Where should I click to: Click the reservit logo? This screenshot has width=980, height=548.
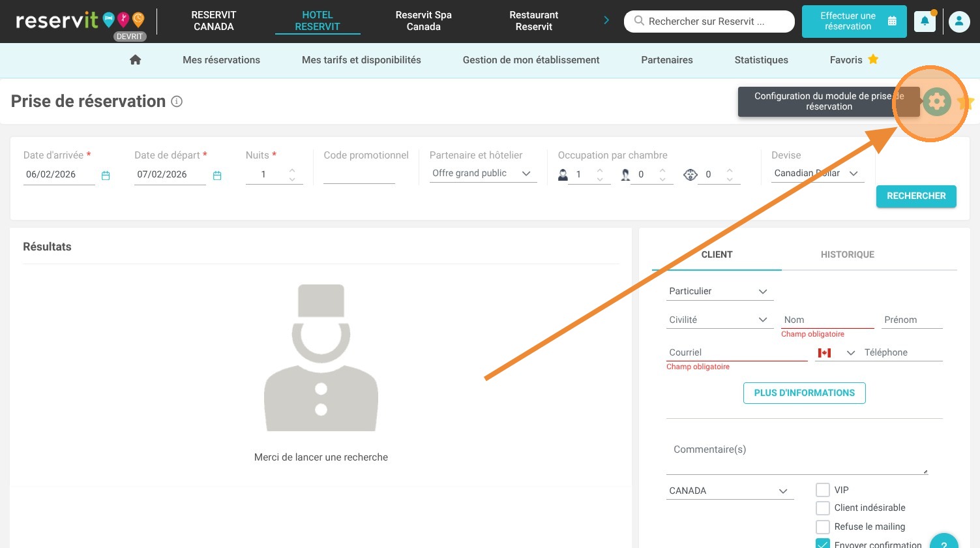[x=80, y=22]
